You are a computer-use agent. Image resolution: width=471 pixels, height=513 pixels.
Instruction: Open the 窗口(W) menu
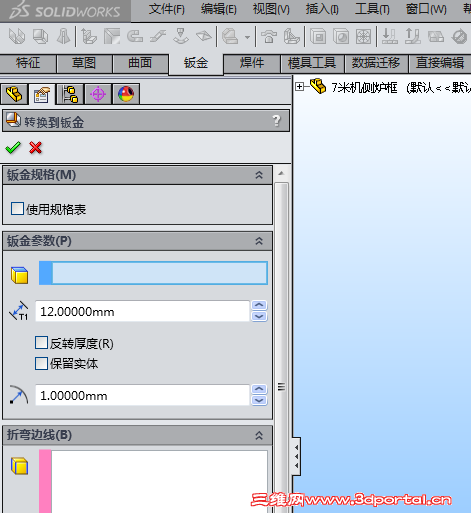pyautogui.click(x=426, y=9)
